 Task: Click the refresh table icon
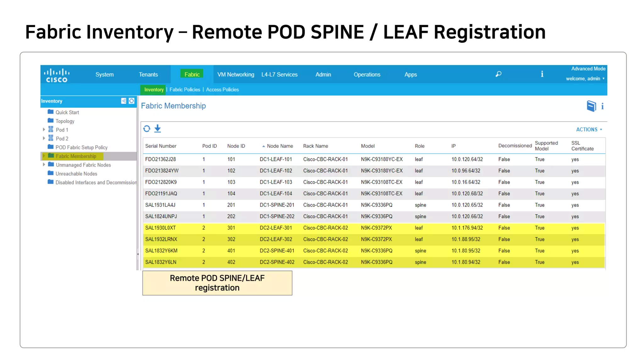[x=147, y=129]
